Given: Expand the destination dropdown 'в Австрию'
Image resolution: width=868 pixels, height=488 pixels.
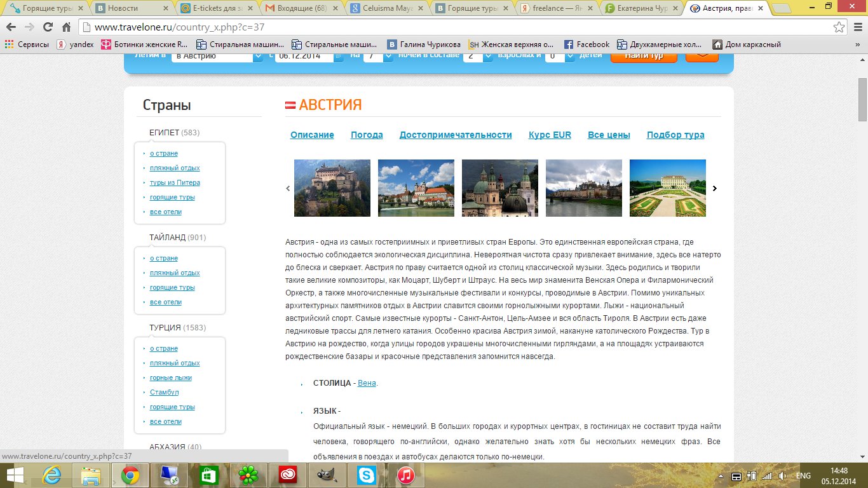Looking at the screenshot, I should (x=258, y=56).
